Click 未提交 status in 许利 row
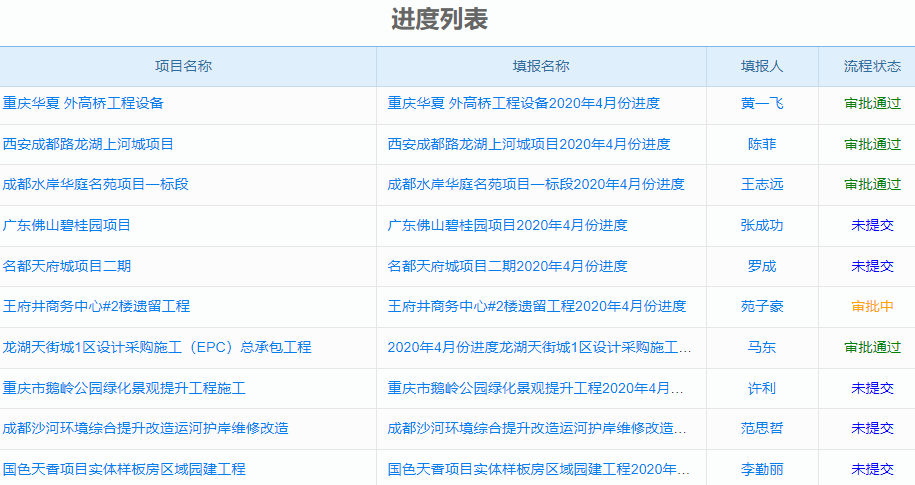 tap(872, 388)
